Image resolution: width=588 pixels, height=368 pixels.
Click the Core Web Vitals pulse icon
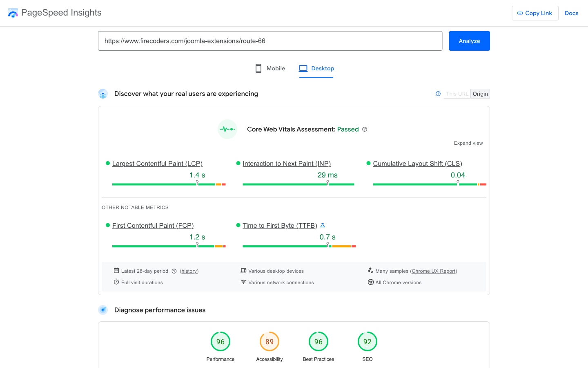point(227,129)
